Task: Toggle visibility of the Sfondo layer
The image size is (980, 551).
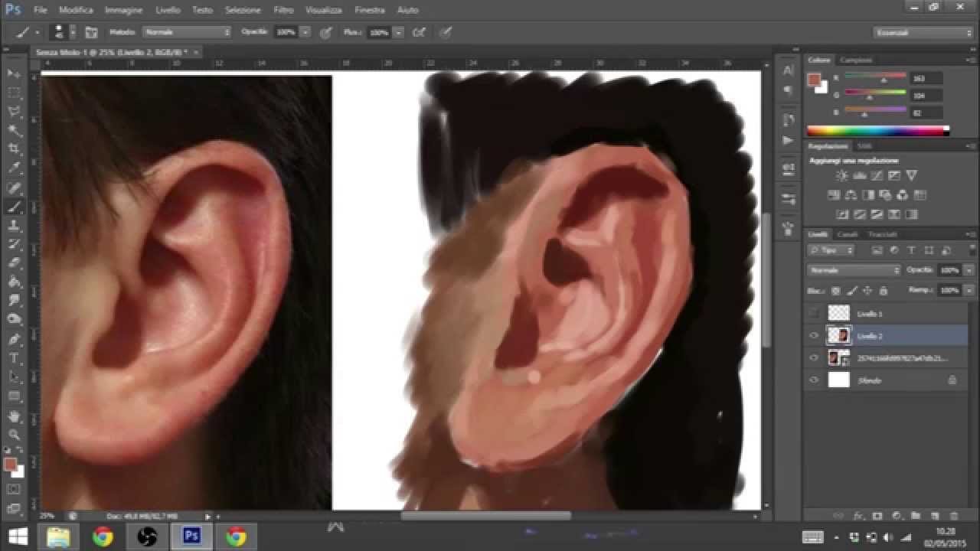Action: click(x=813, y=380)
